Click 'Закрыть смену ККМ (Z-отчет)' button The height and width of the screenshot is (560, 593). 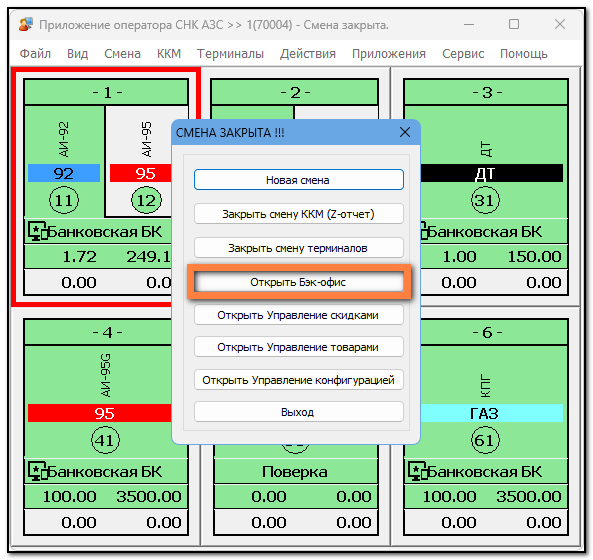coord(299,214)
